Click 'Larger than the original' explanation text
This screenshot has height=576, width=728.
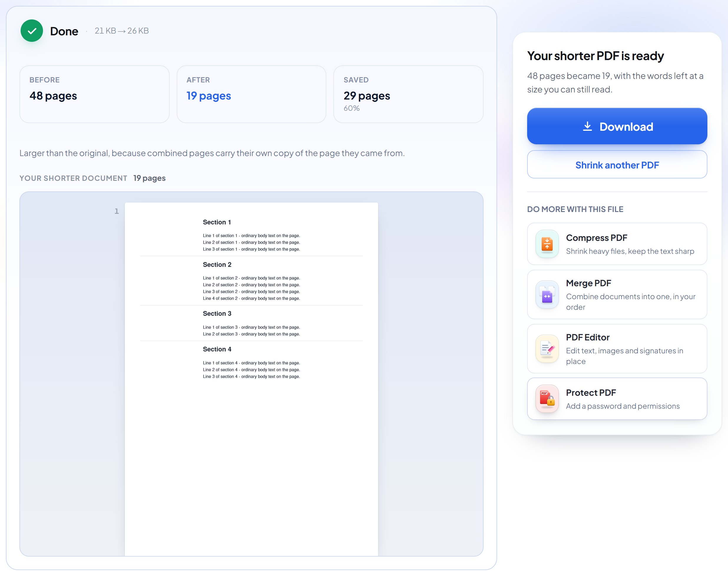coord(212,153)
